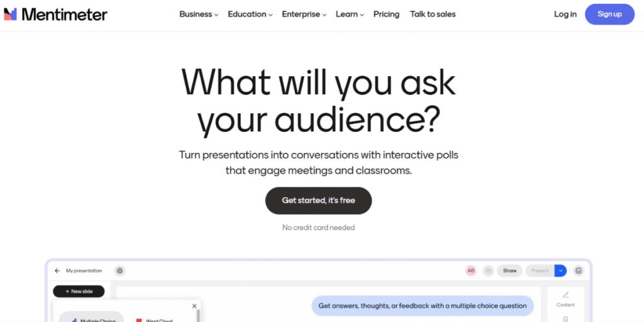
Task: Expand the Education menu
Action: (x=250, y=14)
